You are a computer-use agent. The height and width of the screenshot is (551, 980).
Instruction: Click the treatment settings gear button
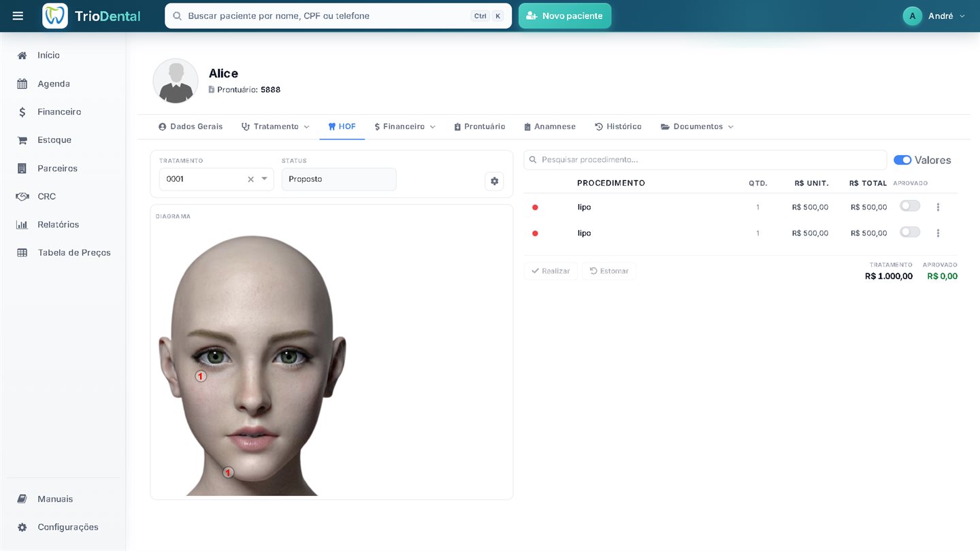pos(494,181)
